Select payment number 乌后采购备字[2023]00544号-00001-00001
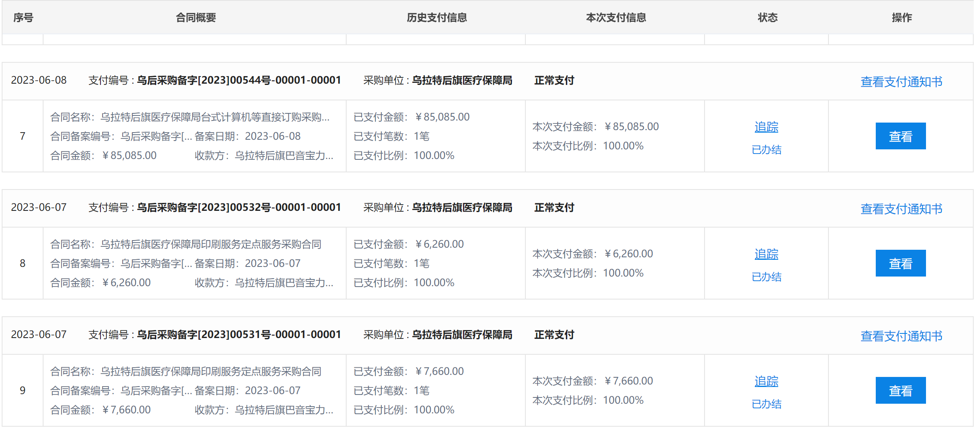Screen dimensions: 980x433 point(239,80)
